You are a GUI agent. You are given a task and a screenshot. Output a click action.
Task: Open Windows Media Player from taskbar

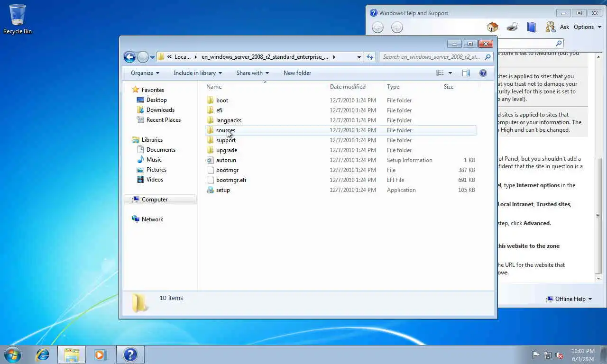coord(101,355)
